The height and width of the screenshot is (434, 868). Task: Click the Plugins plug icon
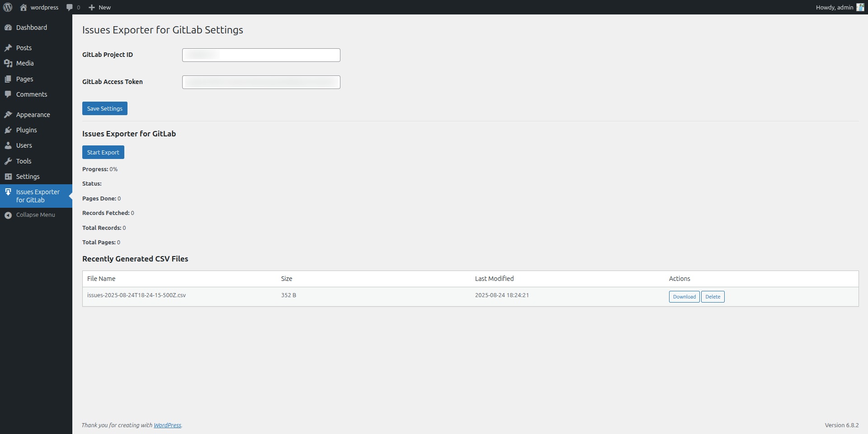pos(8,130)
